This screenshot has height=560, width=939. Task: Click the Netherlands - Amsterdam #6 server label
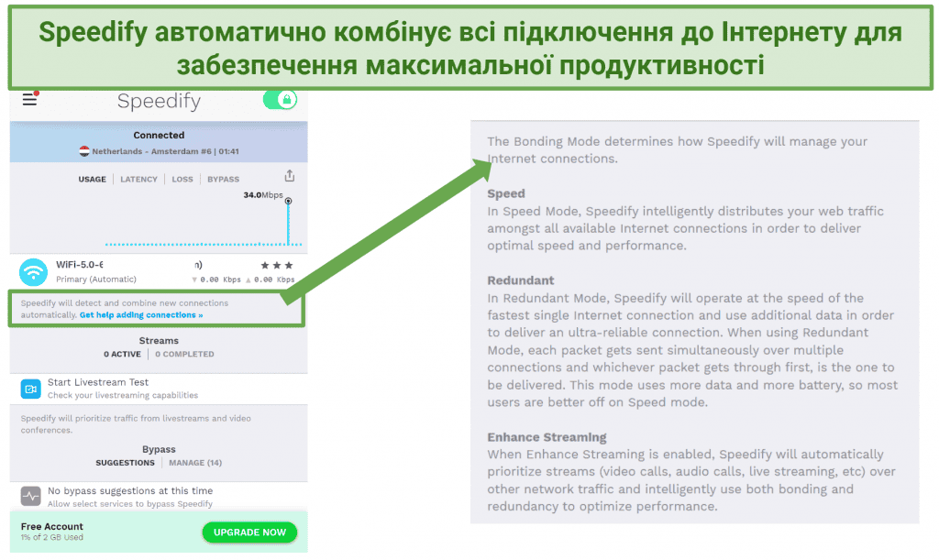pyautogui.click(x=165, y=151)
